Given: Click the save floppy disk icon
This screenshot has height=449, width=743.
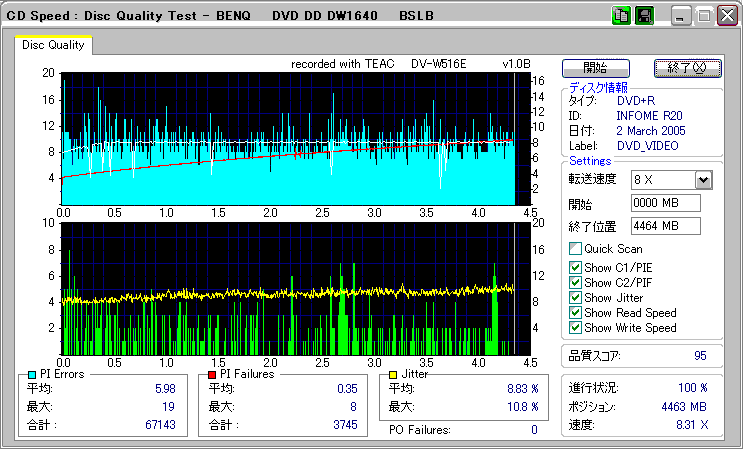Looking at the screenshot, I should (x=644, y=16).
